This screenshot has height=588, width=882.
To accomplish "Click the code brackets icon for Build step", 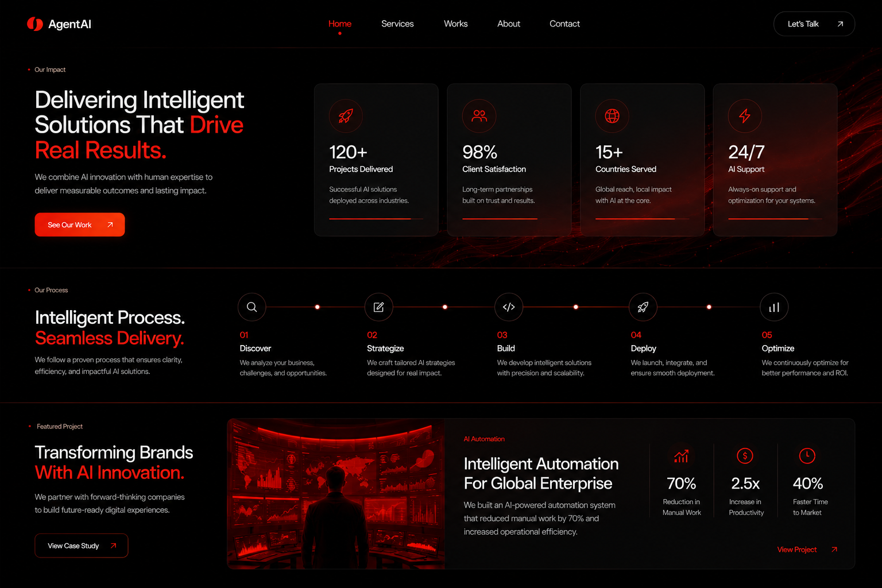I will pyautogui.click(x=509, y=307).
